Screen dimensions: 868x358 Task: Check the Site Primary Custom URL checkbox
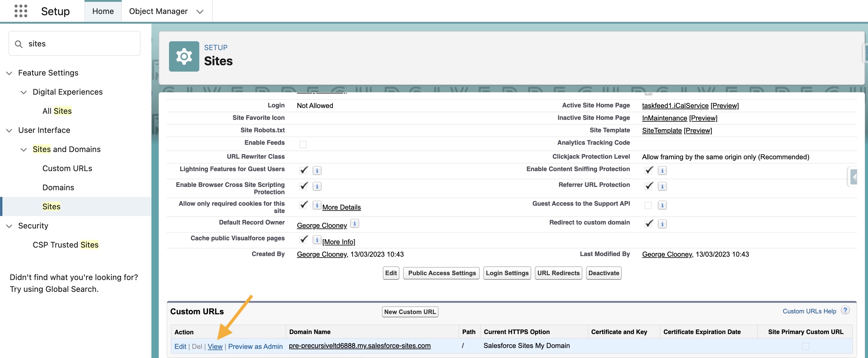[806, 346]
